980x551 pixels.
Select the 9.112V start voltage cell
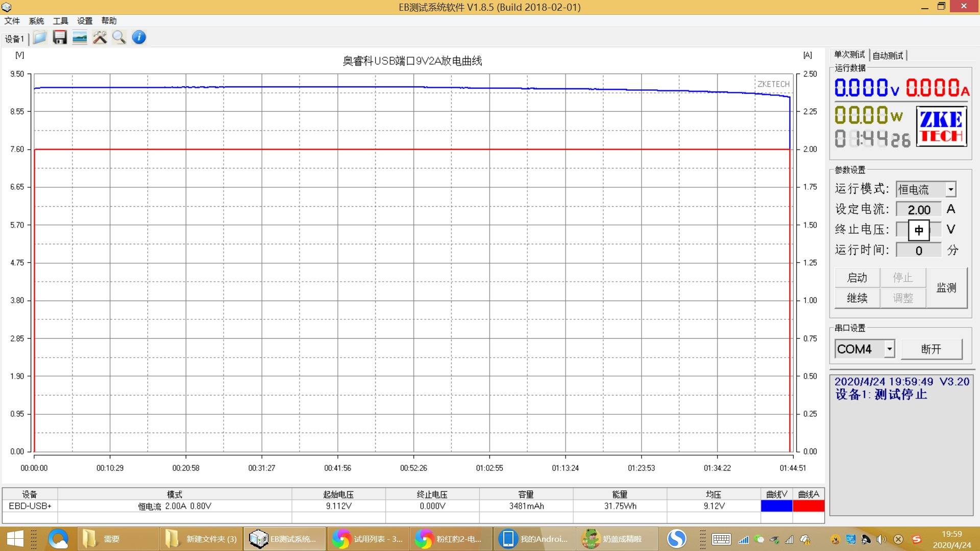pos(339,506)
